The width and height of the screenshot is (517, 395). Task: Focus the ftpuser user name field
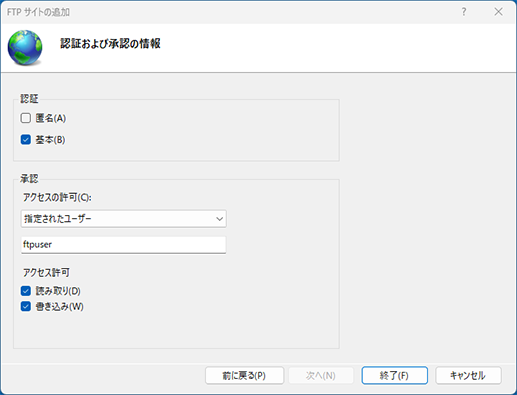point(124,245)
